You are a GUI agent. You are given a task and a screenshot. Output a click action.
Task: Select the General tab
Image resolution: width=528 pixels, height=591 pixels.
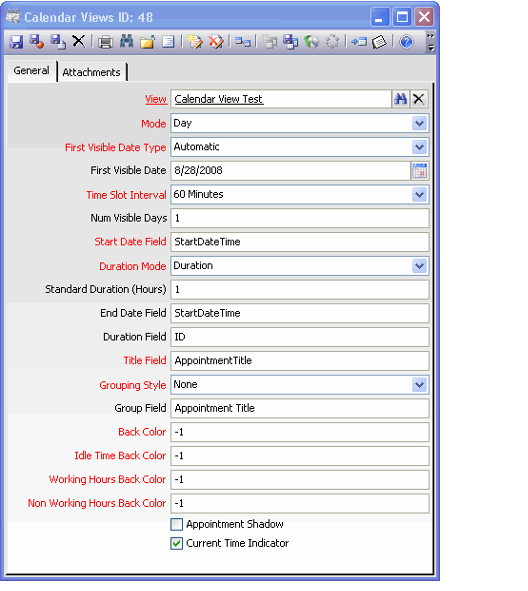click(32, 70)
